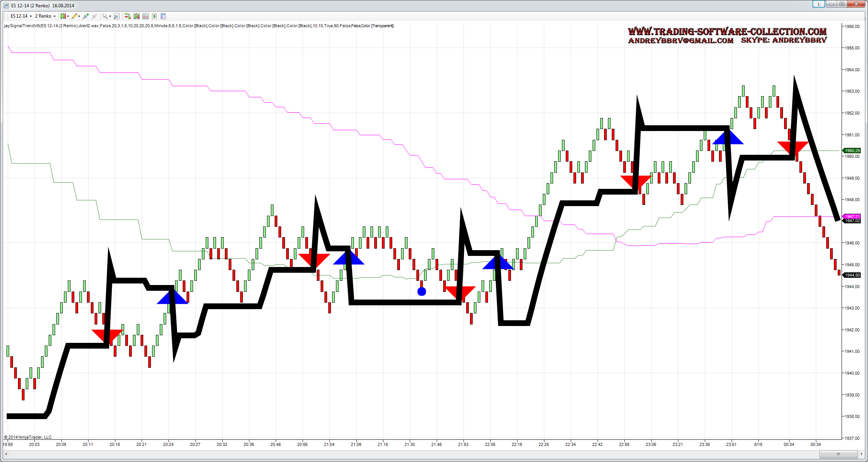Select the arrow cursor pointer tool
868x462 pixels.
105,16
